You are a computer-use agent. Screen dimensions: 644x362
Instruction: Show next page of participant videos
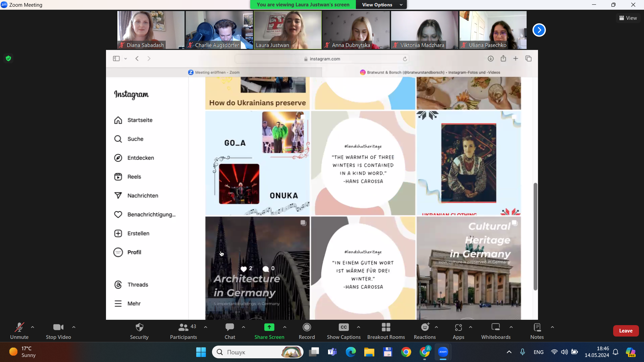tap(539, 30)
